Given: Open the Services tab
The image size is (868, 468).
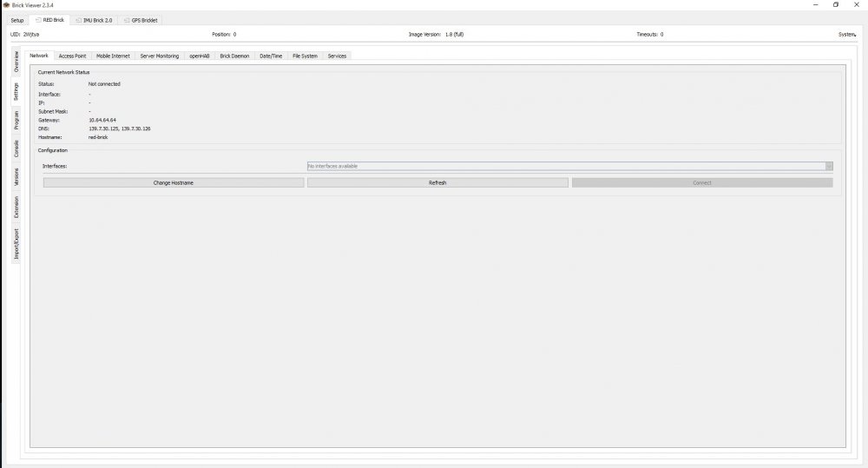Looking at the screenshot, I should click(x=337, y=56).
